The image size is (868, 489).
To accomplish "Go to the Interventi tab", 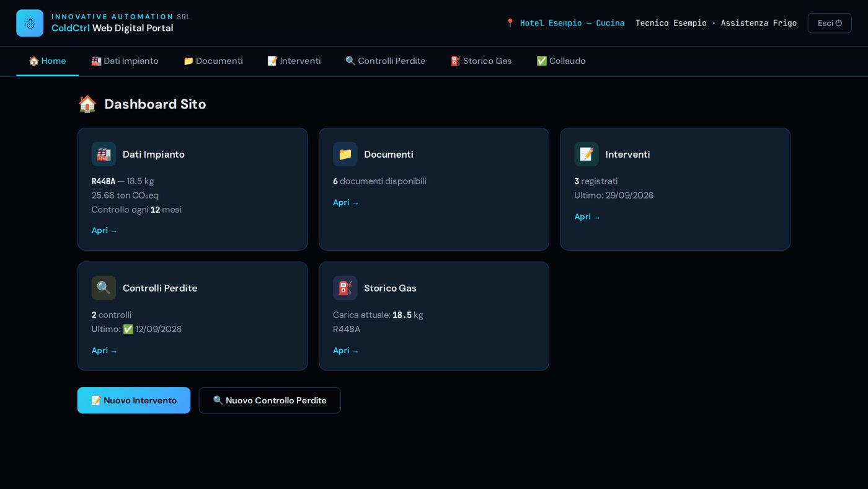I will coord(294,61).
